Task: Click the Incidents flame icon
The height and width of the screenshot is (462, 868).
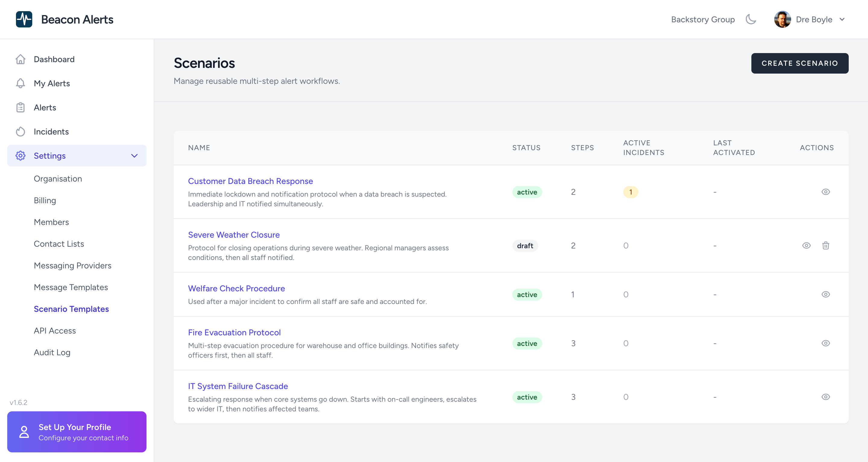Action: (x=20, y=131)
